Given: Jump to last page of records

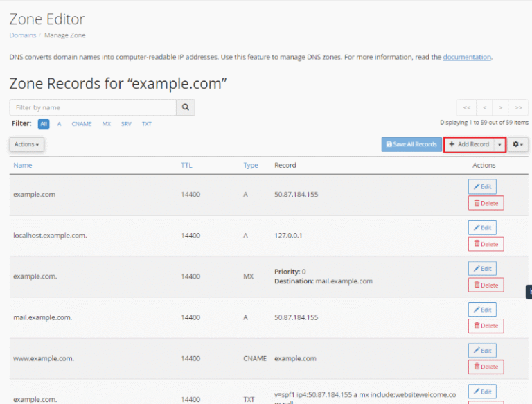Looking at the screenshot, I should click(x=518, y=107).
